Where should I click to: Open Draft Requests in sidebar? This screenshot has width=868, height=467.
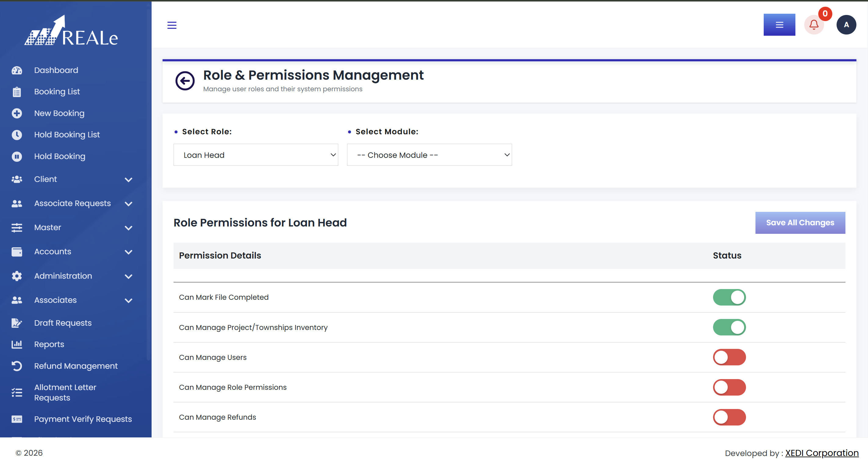(x=63, y=323)
